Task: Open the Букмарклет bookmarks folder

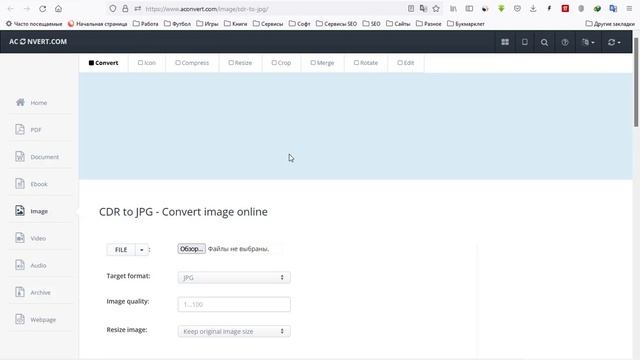Action: (x=466, y=24)
